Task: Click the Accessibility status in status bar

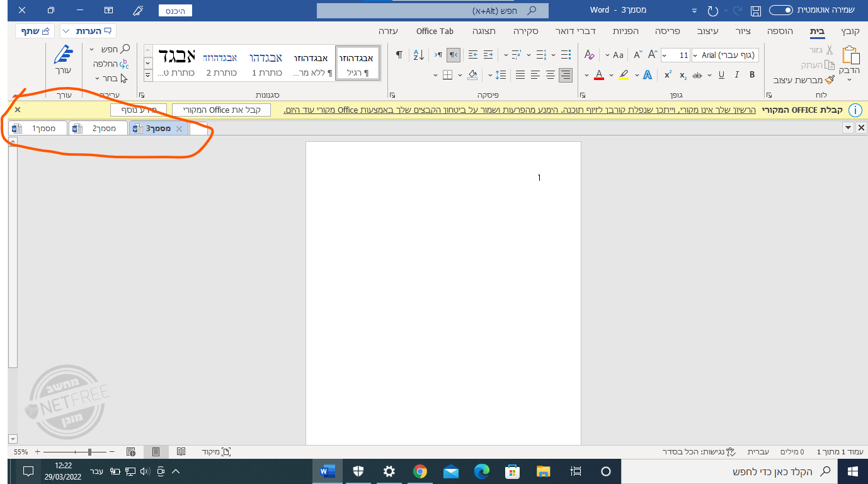Action: [699, 452]
